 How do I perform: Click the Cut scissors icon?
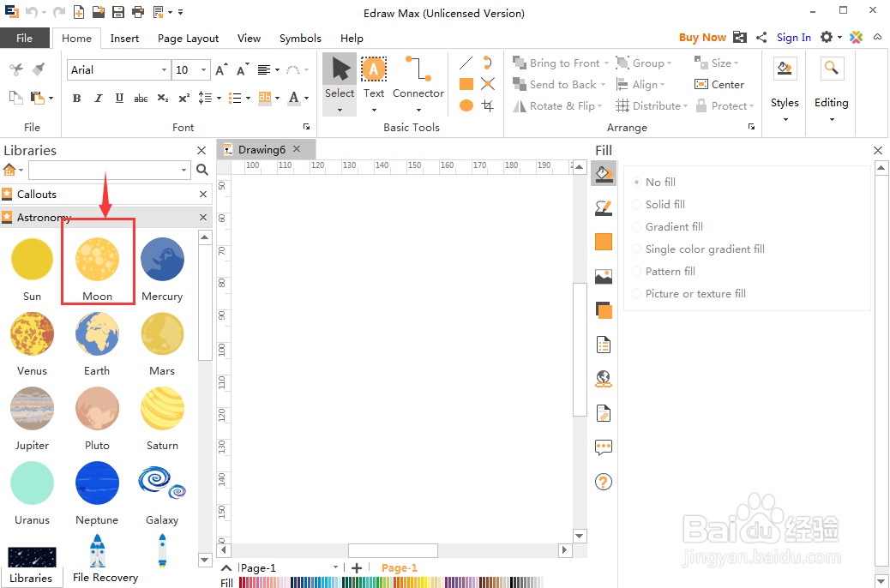(x=16, y=69)
